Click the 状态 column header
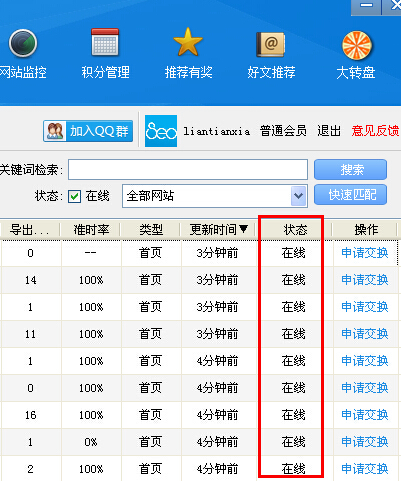The width and height of the screenshot is (401, 481). pyautogui.click(x=295, y=230)
